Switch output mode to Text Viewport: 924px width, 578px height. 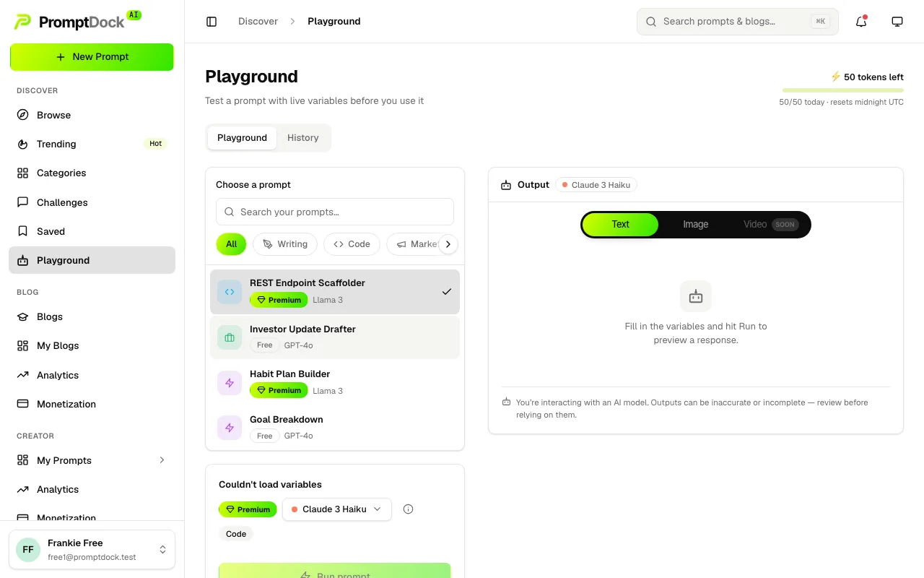point(620,224)
